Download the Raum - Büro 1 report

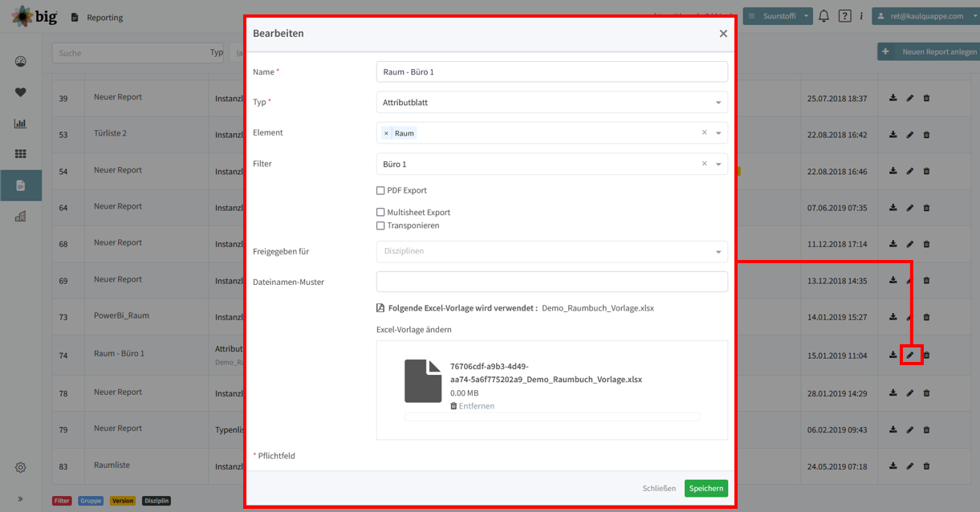click(893, 355)
